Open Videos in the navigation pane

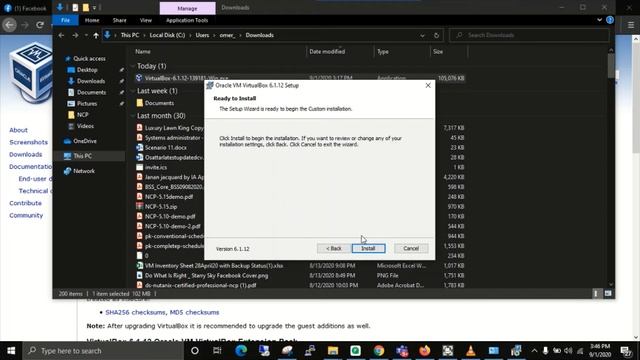coord(85,126)
